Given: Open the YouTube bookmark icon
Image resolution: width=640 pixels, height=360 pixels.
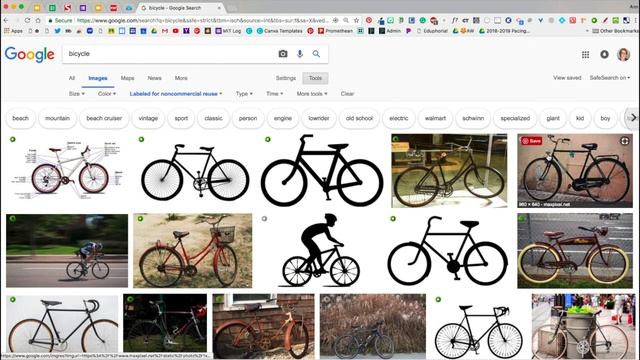Looking at the screenshot, I should point(176,31).
